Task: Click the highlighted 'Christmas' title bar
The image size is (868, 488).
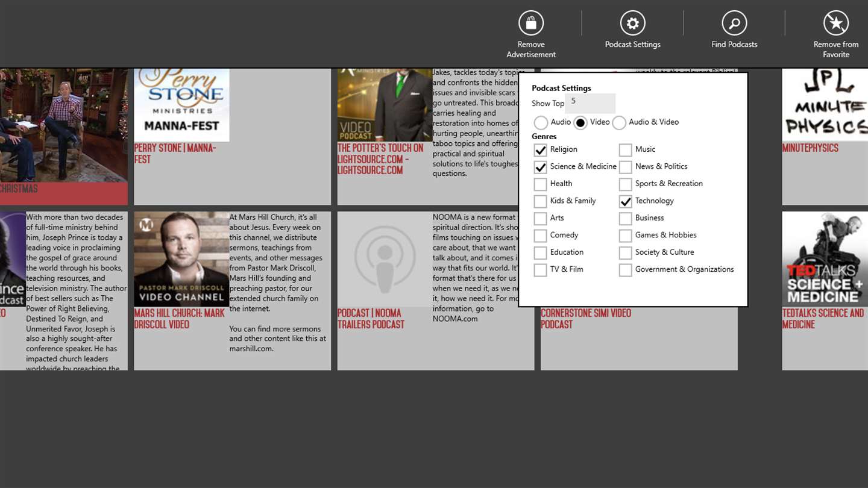Action: click(64, 193)
